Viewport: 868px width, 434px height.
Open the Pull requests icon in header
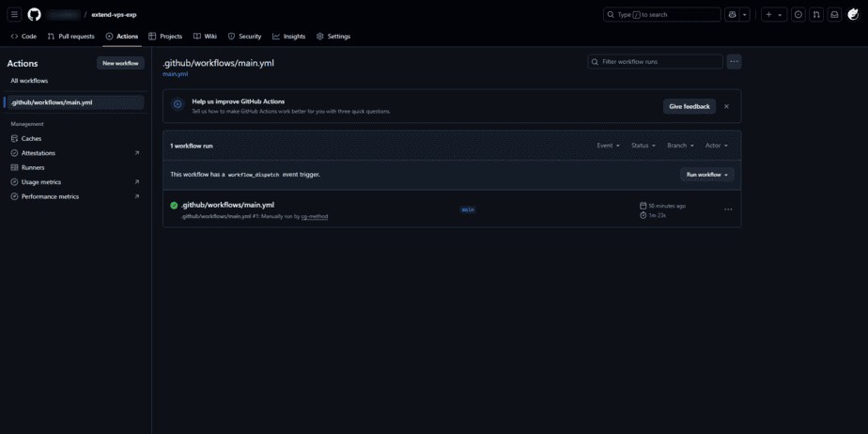point(816,14)
